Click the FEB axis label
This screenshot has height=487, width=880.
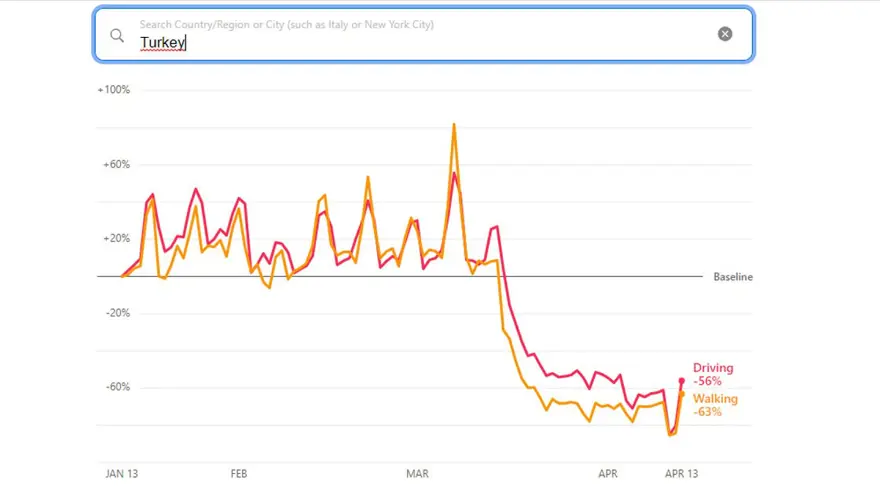[239, 474]
